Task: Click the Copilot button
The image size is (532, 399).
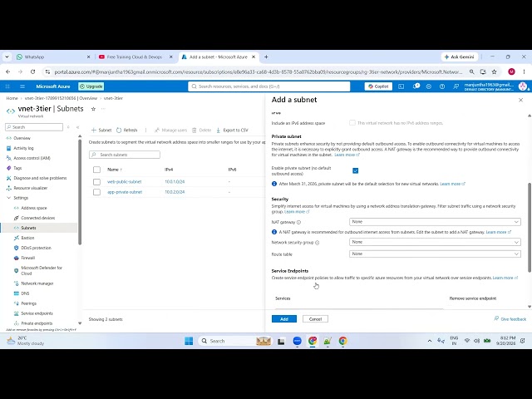Action: pyautogui.click(x=378, y=86)
